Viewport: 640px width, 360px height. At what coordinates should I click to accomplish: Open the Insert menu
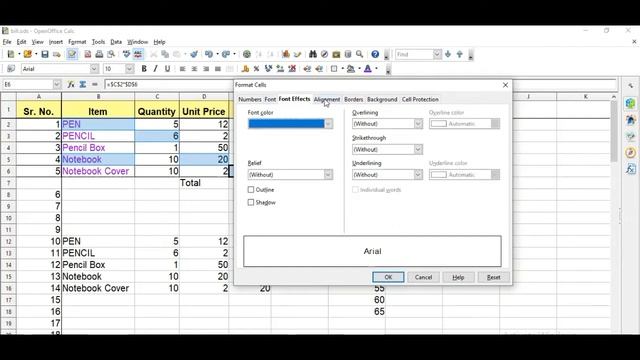click(x=56, y=42)
